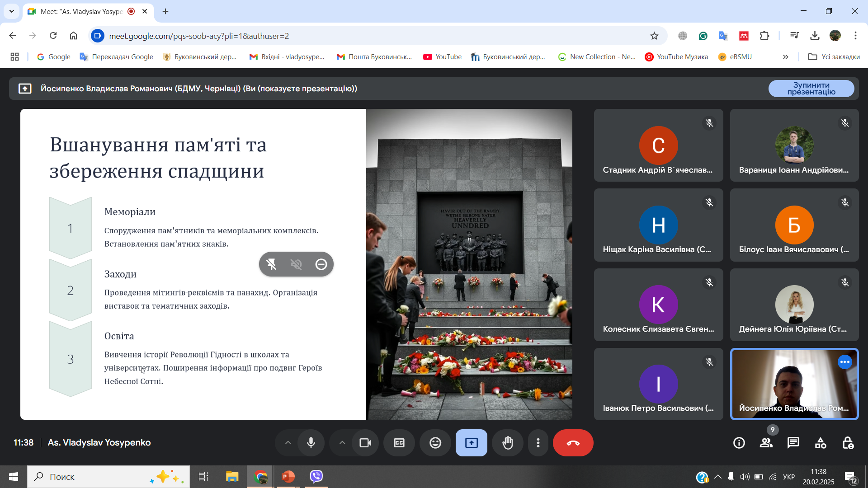Image resolution: width=868 pixels, height=488 pixels.
Task: Click the present screen button
Action: point(471,443)
